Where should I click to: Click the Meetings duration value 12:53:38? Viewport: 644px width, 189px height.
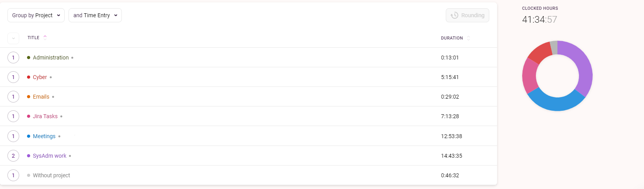(452, 136)
